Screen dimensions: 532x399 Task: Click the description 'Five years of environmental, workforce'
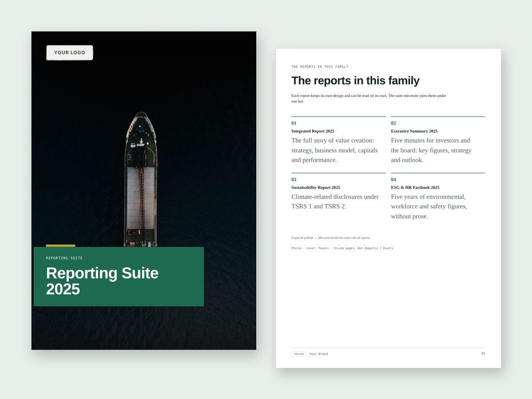tap(429, 207)
